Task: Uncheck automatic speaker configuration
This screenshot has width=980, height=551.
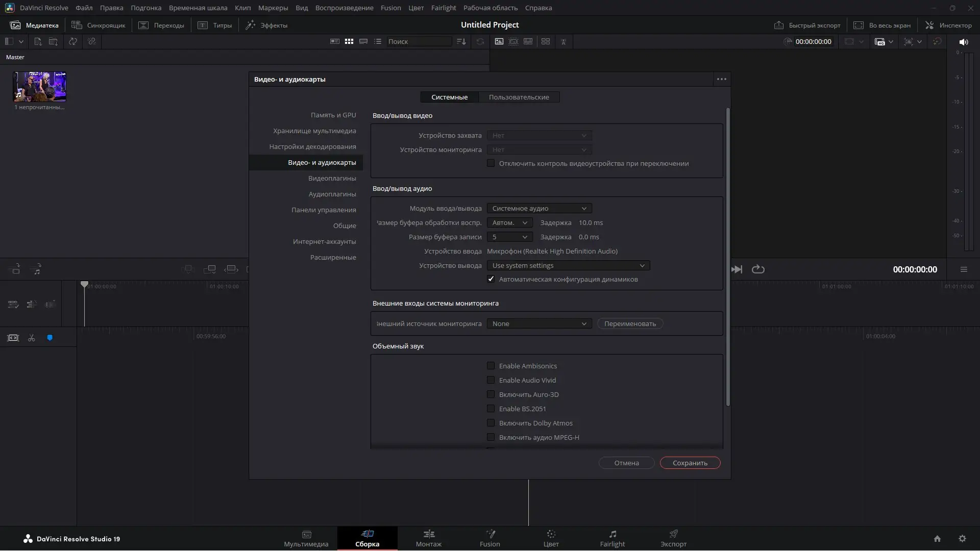Action: pyautogui.click(x=491, y=279)
